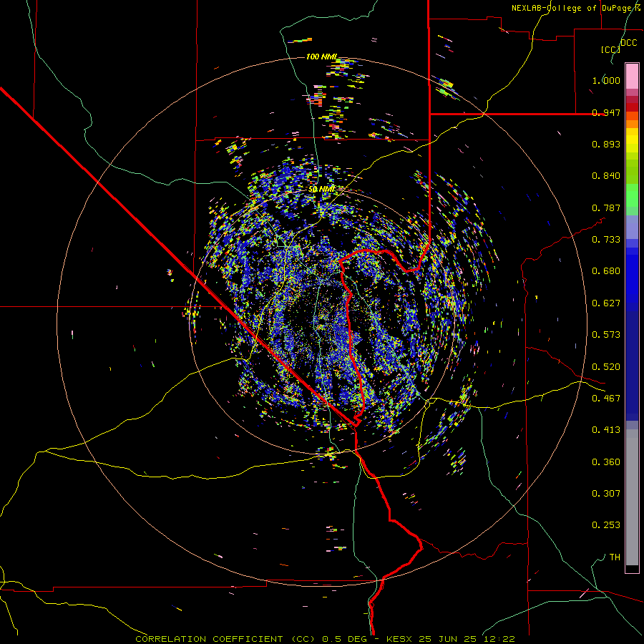Click the 0.360 colorbar value label
This screenshot has width=644, height=644.
coord(606,462)
